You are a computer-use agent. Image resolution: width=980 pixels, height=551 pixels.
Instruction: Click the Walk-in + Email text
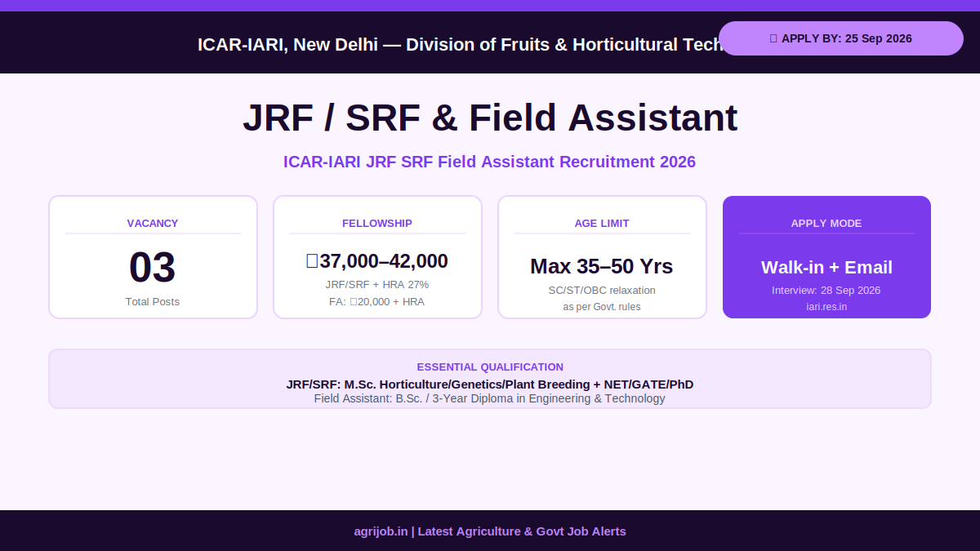point(826,267)
